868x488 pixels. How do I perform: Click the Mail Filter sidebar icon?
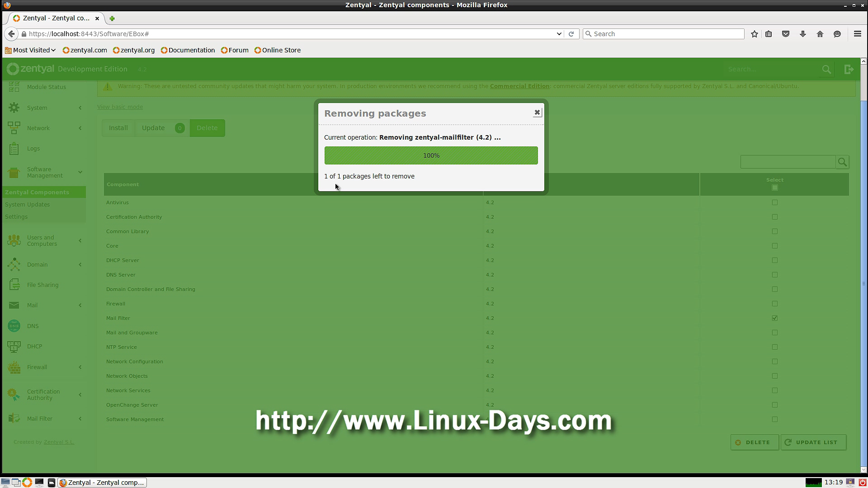[14, 418]
